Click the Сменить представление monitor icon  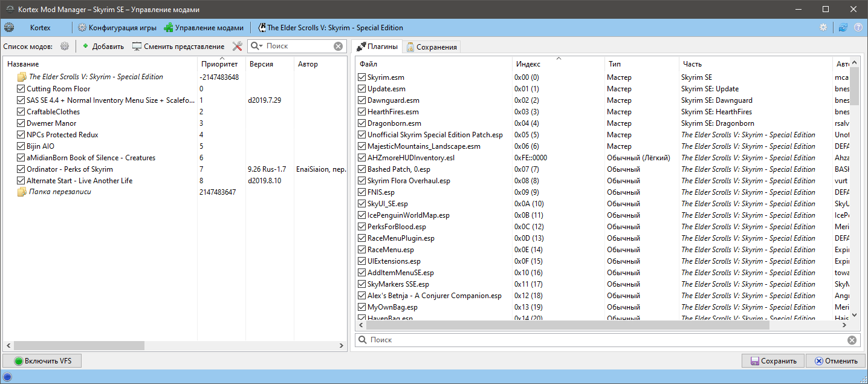tap(137, 46)
